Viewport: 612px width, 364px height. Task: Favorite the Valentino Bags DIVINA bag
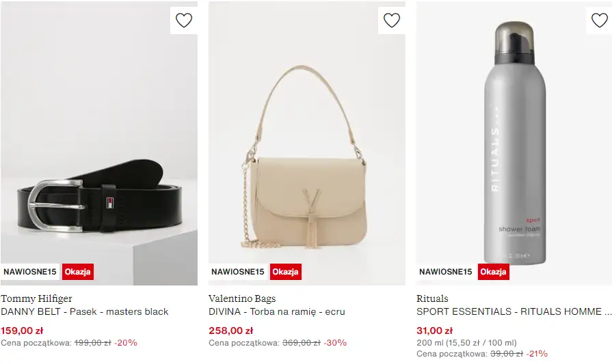[x=392, y=20]
